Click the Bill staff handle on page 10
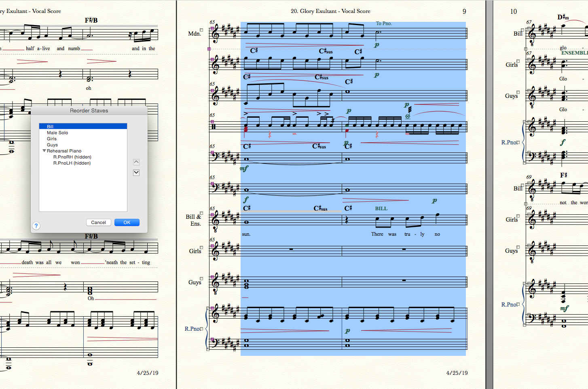The width and height of the screenshot is (588, 389). (x=522, y=30)
